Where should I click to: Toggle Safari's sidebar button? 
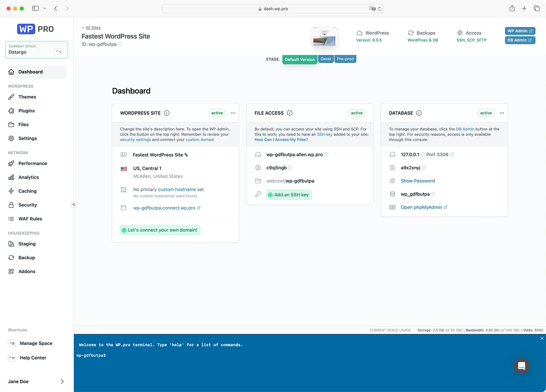coord(35,8)
